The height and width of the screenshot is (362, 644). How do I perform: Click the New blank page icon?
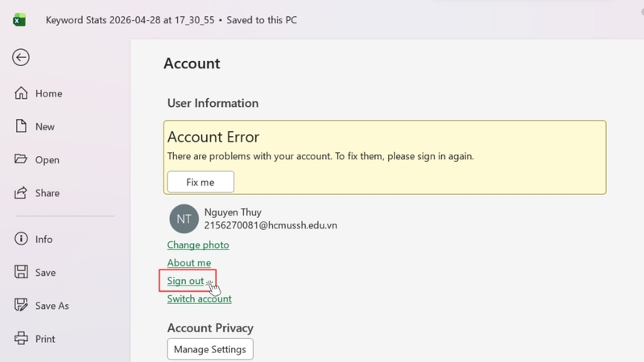(21, 126)
